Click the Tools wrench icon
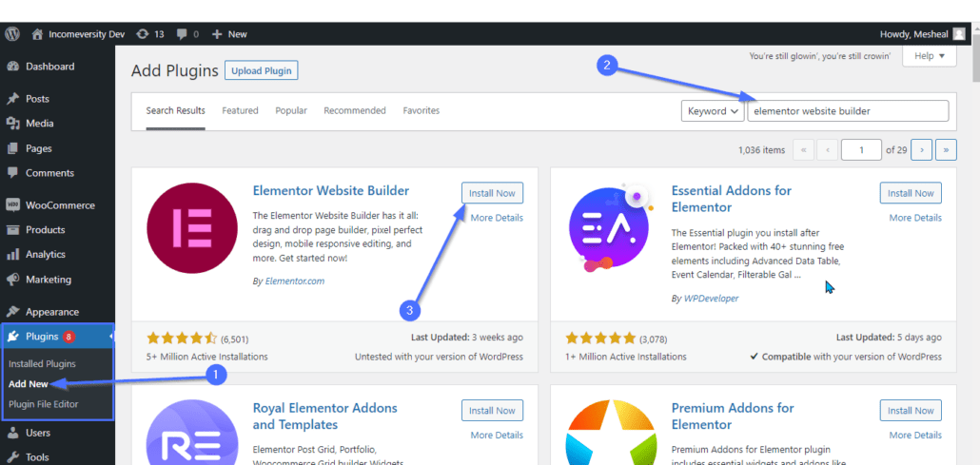Image resolution: width=980 pixels, height=465 pixels. pyautogui.click(x=12, y=456)
